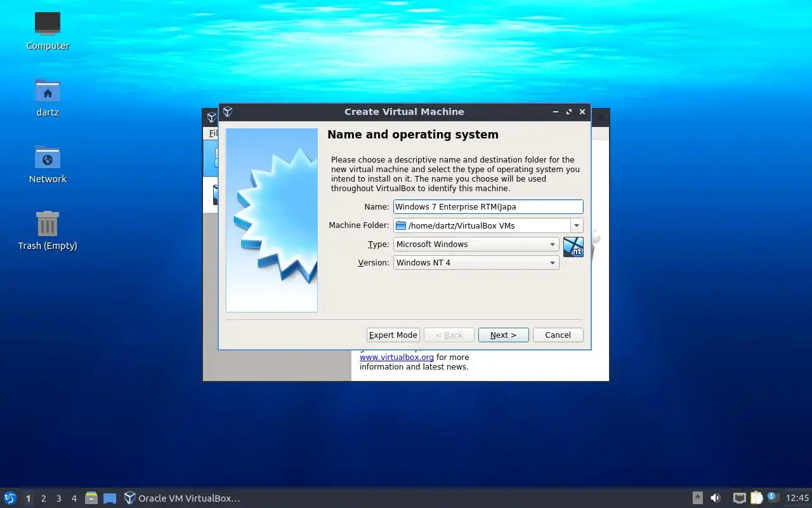This screenshot has height=508, width=812.
Task: Maximize the Create Virtual Machine dialog
Action: pos(569,112)
